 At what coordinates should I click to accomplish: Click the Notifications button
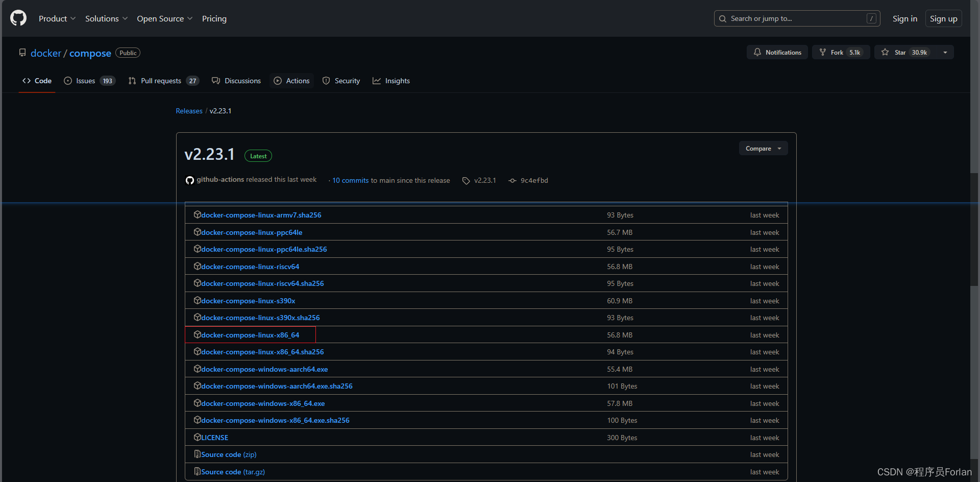777,52
